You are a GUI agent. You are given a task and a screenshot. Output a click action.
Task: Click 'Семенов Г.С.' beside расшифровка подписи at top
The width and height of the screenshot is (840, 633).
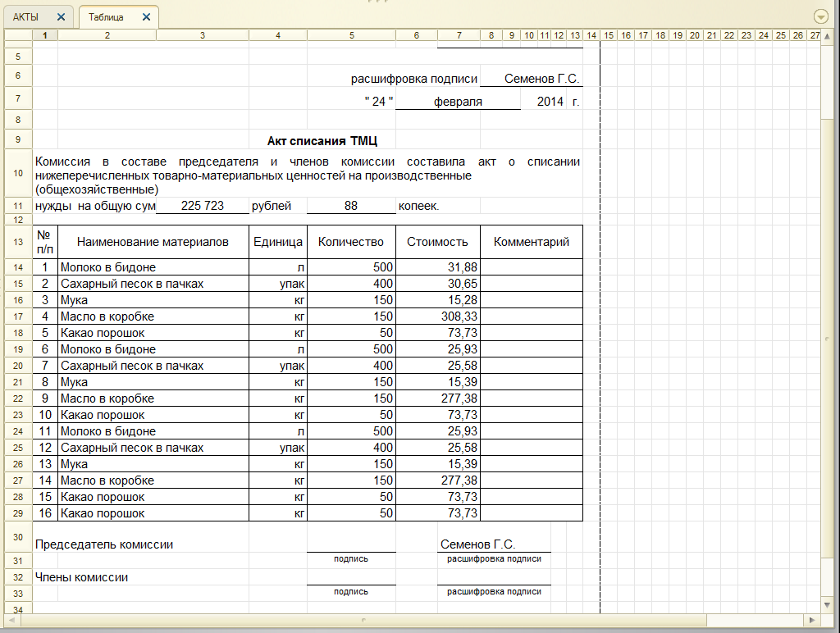click(x=541, y=79)
